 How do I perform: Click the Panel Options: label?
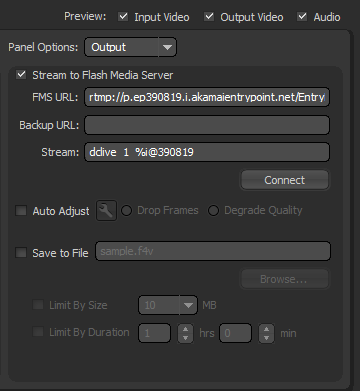tap(43, 47)
